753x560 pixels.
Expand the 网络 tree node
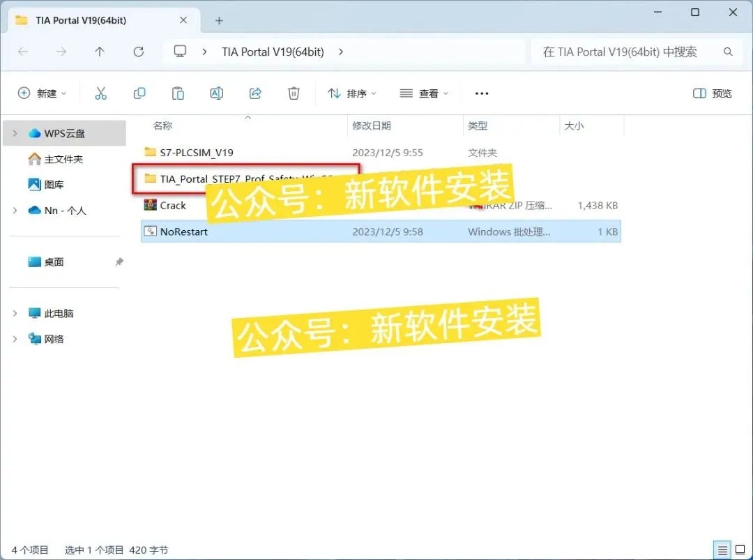pyautogui.click(x=15, y=339)
